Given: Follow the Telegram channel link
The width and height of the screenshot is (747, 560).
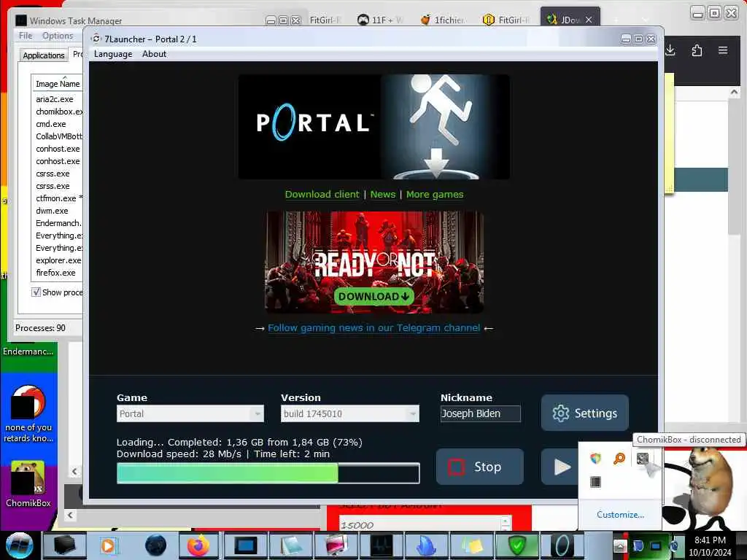Looking at the screenshot, I should pos(374,327).
